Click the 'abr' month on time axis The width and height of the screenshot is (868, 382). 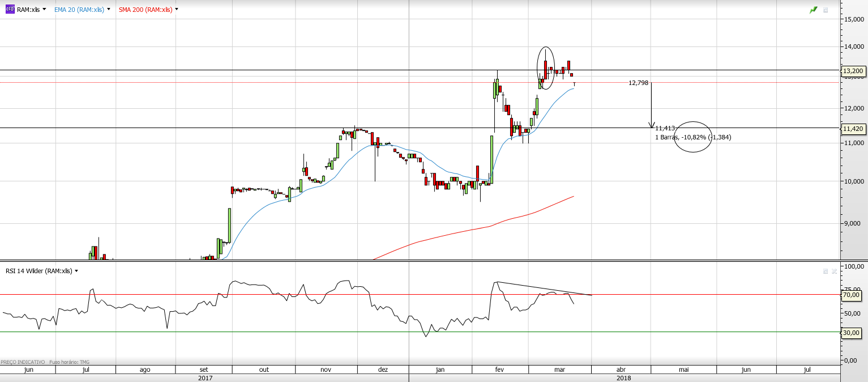(x=621, y=370)
